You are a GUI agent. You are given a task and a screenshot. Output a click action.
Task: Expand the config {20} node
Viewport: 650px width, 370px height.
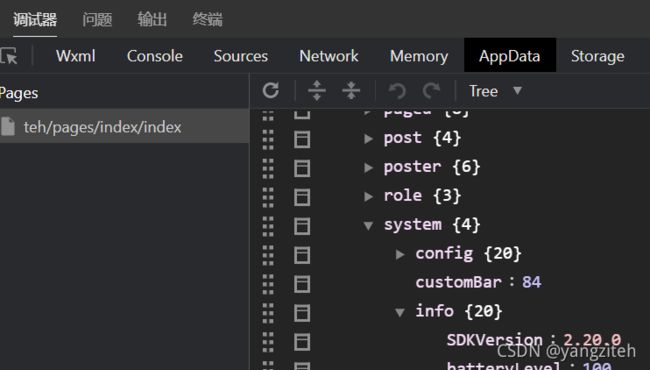[400, 254]
